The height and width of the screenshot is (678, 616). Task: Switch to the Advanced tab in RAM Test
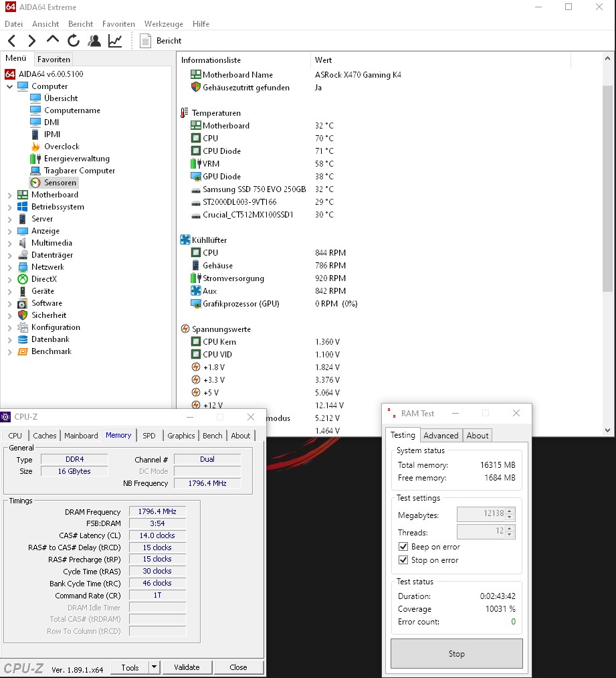coord(441,436)
